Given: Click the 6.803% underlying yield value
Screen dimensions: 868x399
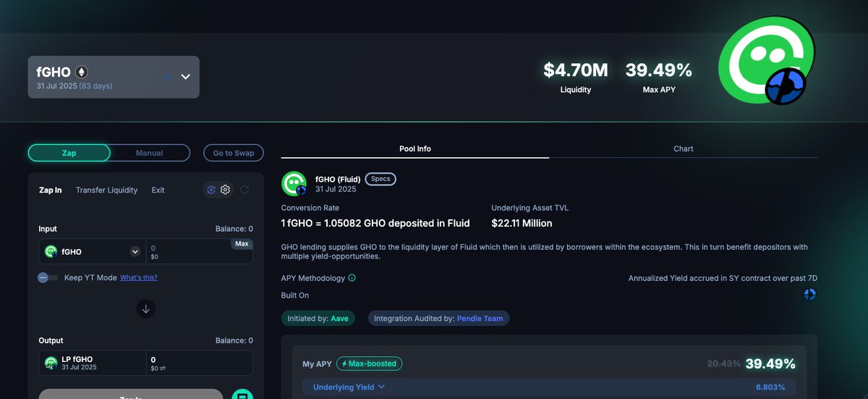Looking at the screenshot, I should (x=770, y=387).
